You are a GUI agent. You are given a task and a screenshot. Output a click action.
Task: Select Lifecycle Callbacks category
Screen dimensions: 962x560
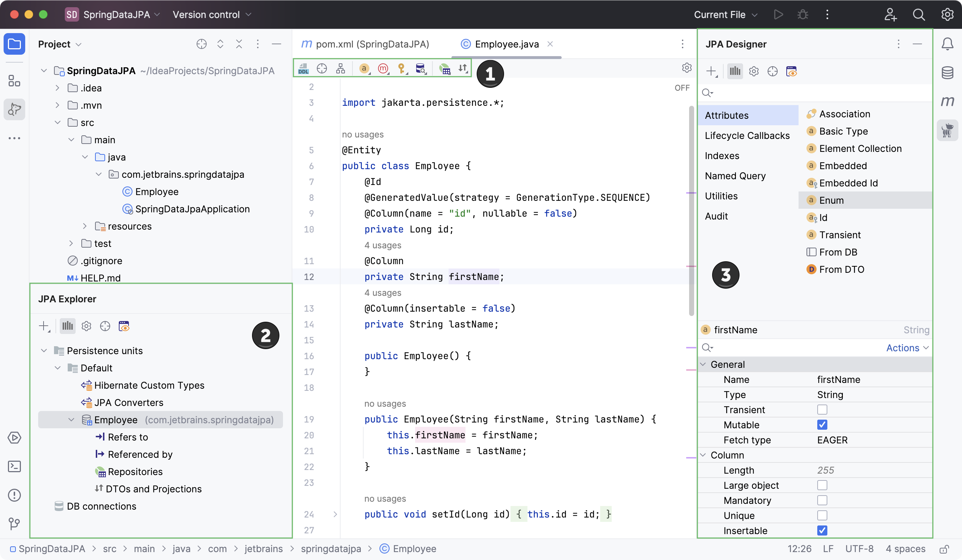coord(747,136)
